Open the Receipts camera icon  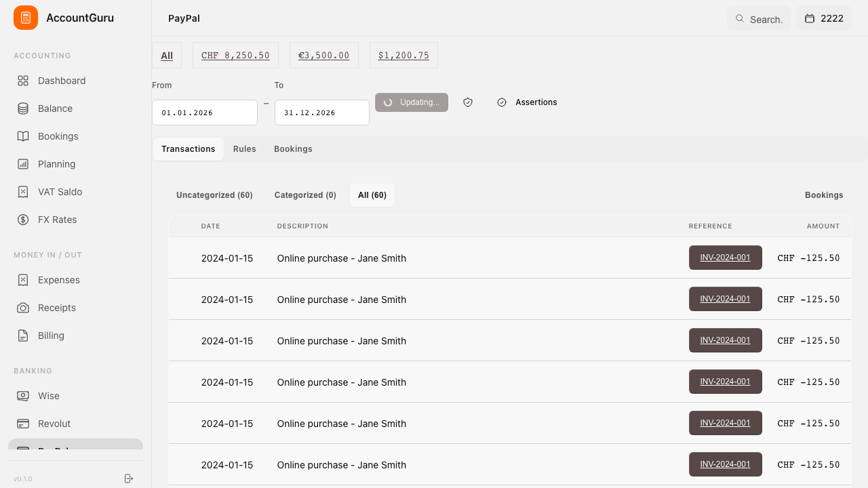tap(23, 308)
